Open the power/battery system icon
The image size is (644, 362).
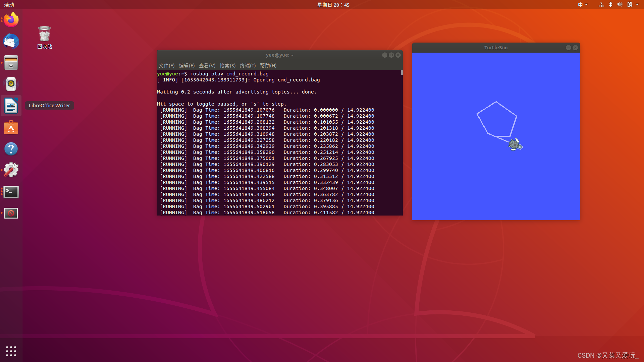coord(630,5)
